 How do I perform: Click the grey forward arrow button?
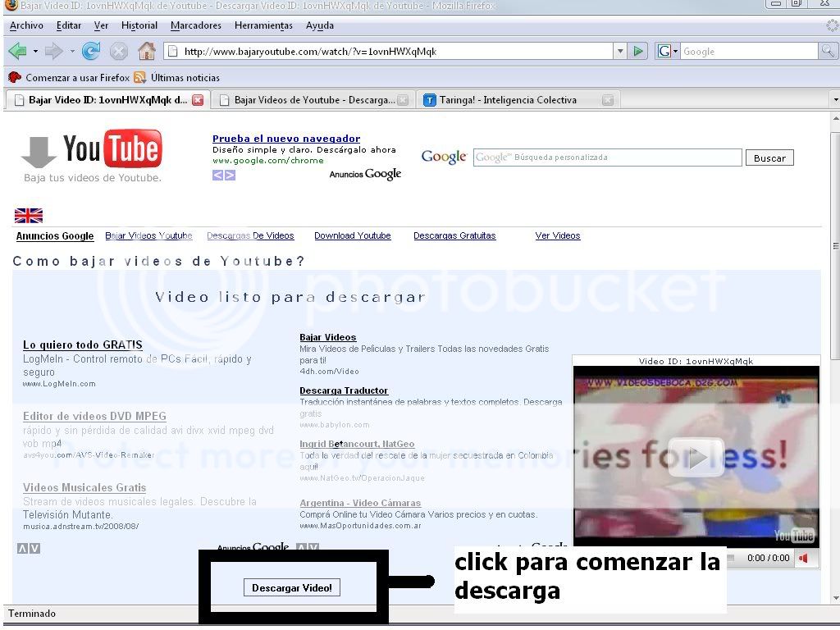[x=53, y=52]
